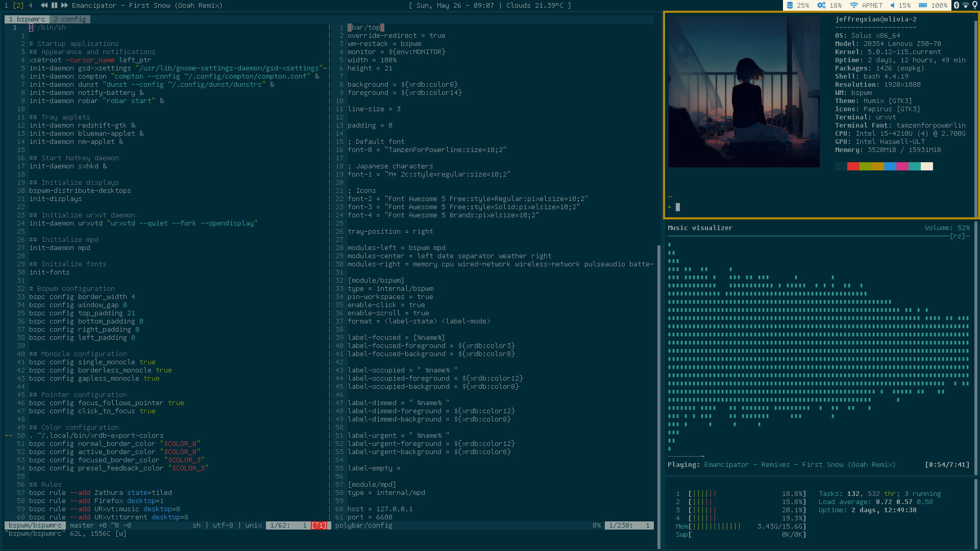Switch to workspace 4 in polybar
Image resolution: width=980 pixels, height=551 pixels.
click(x=31, y=5)
